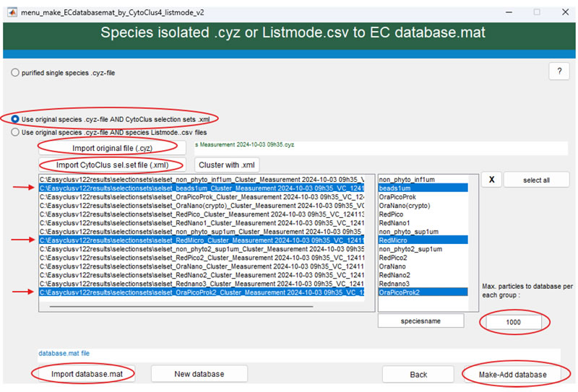This screenshot has width=578, height=392.
Task: Click the X clear selection button
Action: tap(491, 180)
